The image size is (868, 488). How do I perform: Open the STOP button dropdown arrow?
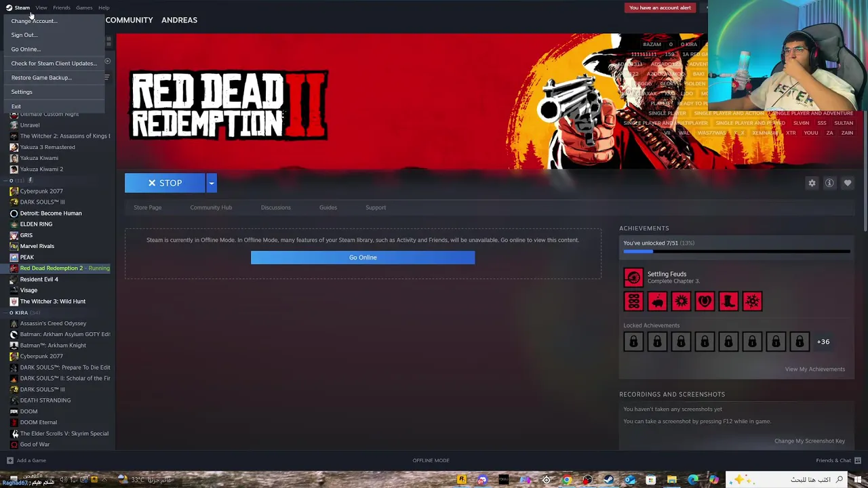tap(211, 183)
